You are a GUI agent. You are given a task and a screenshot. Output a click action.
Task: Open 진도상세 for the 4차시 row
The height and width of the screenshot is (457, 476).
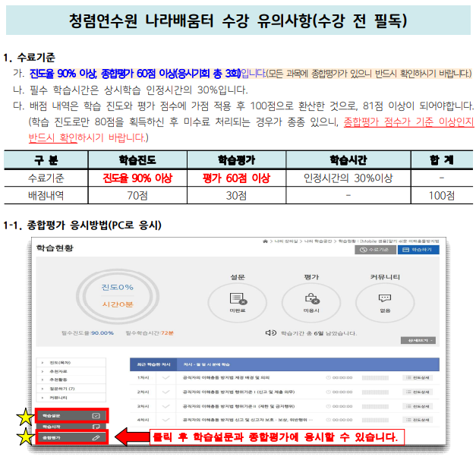[x=417, y=420]
